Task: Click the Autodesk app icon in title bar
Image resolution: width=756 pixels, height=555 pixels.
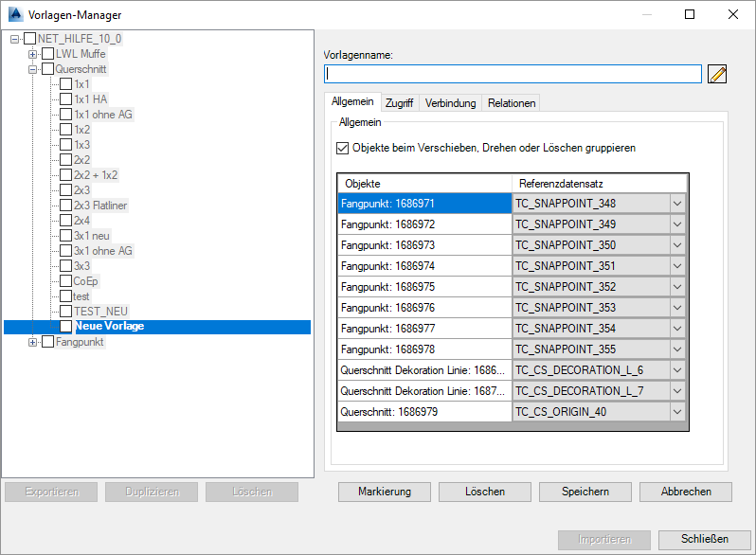Action: 15,14
